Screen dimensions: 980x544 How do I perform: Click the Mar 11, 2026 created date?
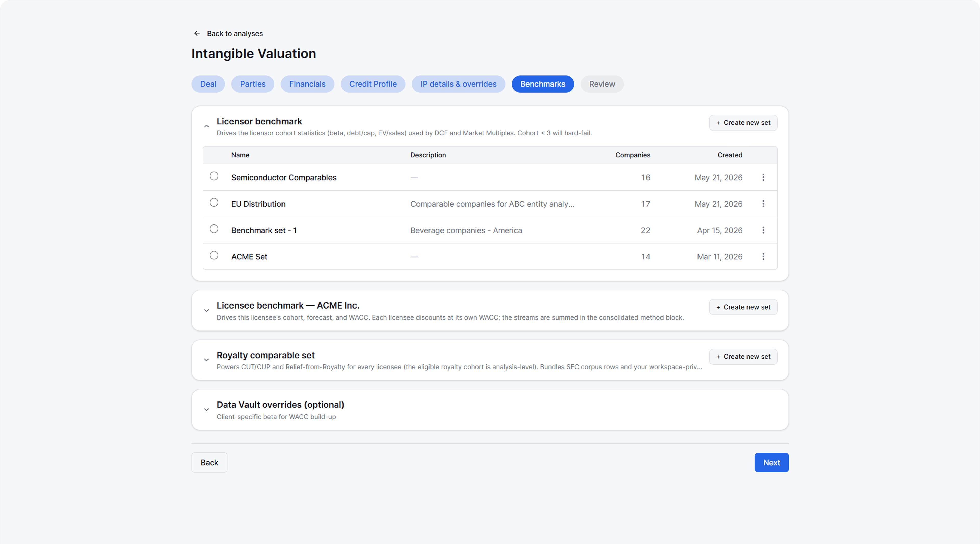point(719,257)
